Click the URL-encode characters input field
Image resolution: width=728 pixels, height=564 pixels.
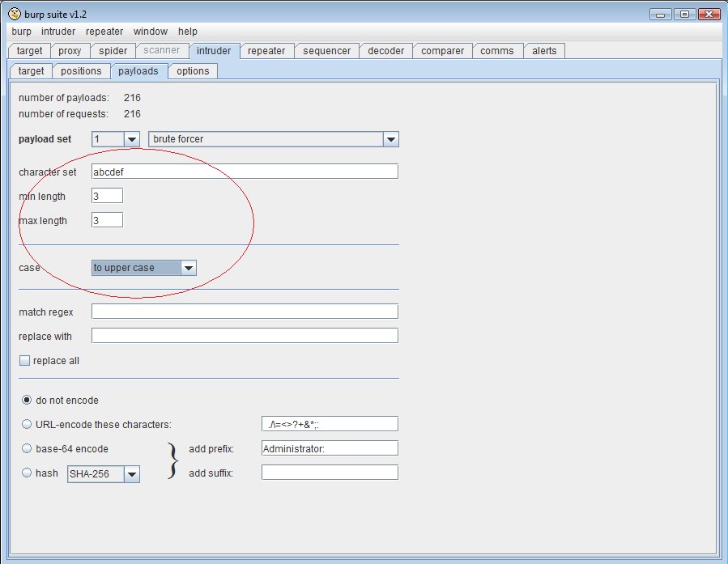point(330,424)
